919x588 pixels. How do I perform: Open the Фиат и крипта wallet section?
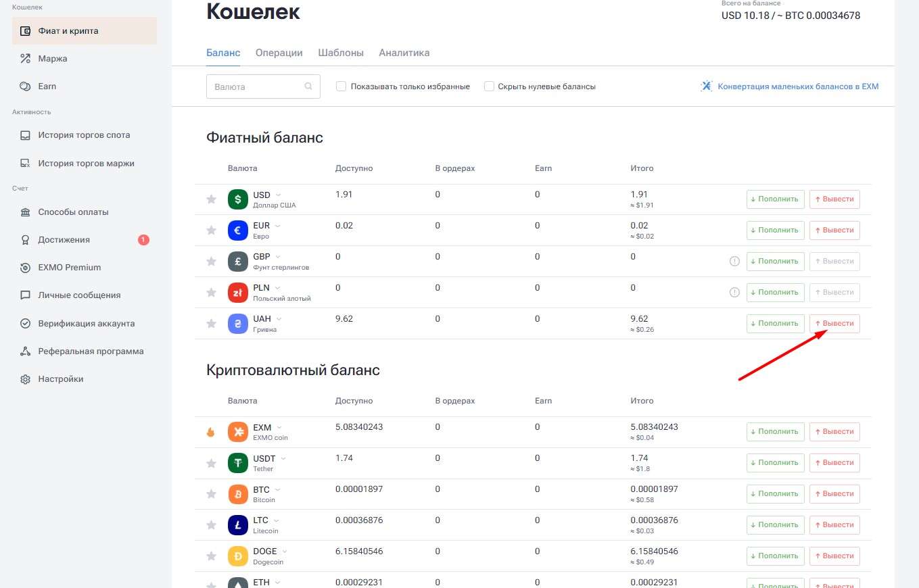85,31
